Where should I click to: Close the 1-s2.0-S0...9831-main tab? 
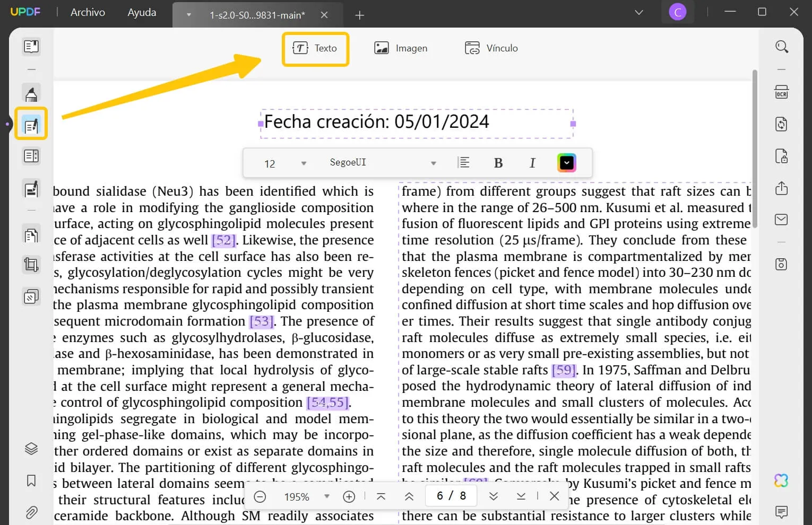click(324, 15)
